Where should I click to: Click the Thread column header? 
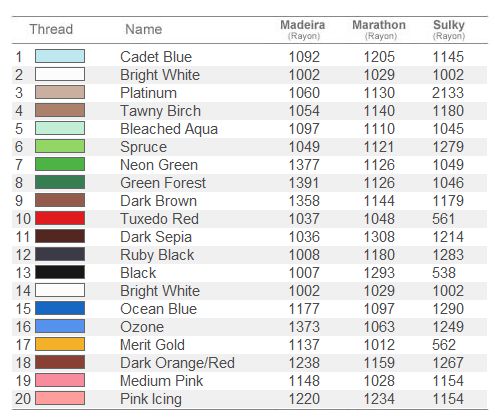coord(51,29)
